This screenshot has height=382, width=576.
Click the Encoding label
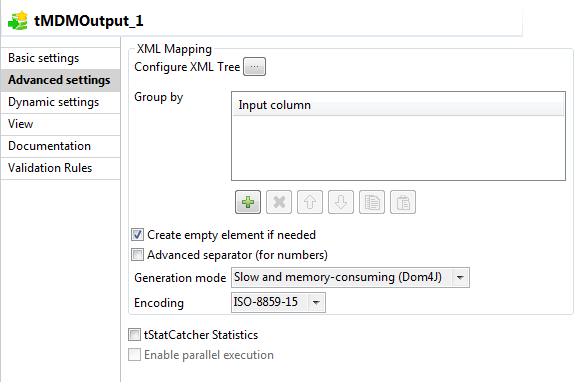coord(159,303)
